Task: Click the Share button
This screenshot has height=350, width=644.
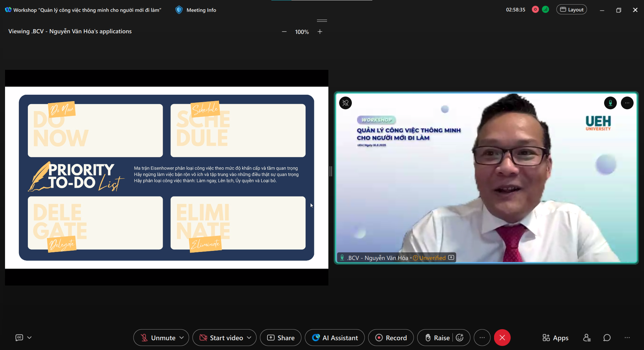Action: click(281, 338)
